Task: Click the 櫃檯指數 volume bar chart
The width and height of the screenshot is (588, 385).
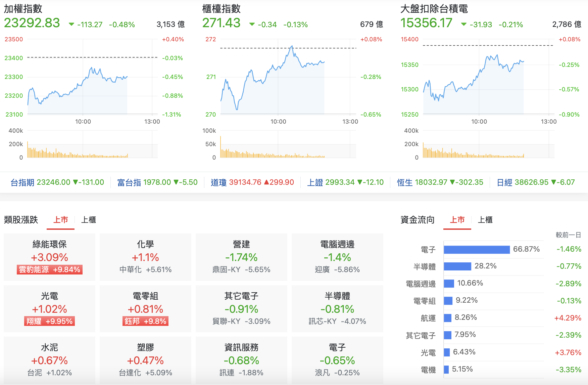Action: pyautogui.click(x=288, y=144)
